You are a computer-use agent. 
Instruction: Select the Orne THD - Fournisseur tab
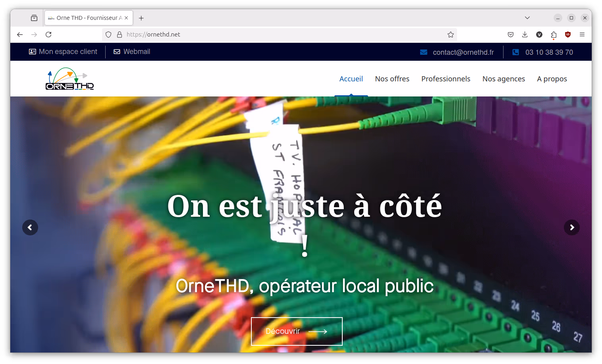89,18
